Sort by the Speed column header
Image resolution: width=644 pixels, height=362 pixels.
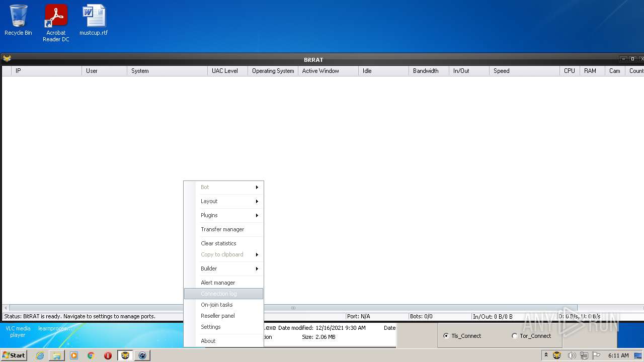(524, 71)
